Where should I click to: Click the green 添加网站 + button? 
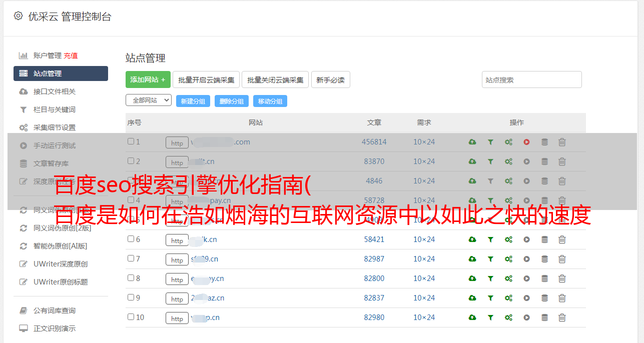click(148, 79)
